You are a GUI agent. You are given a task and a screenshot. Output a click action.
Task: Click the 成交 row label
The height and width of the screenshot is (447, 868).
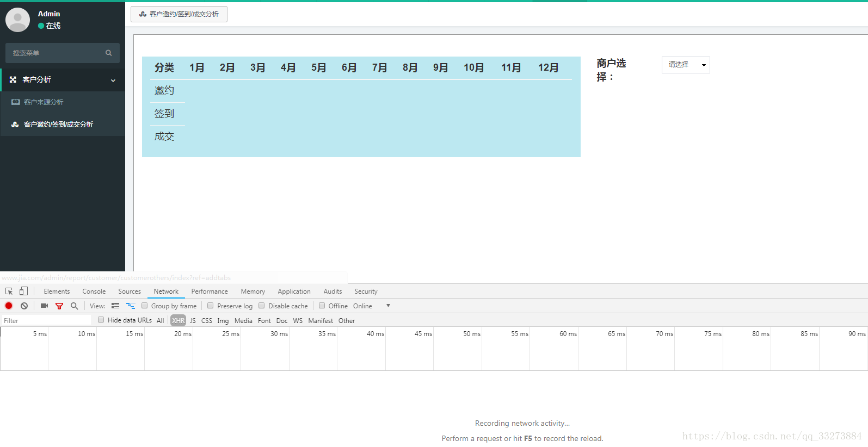coord(164,136)
